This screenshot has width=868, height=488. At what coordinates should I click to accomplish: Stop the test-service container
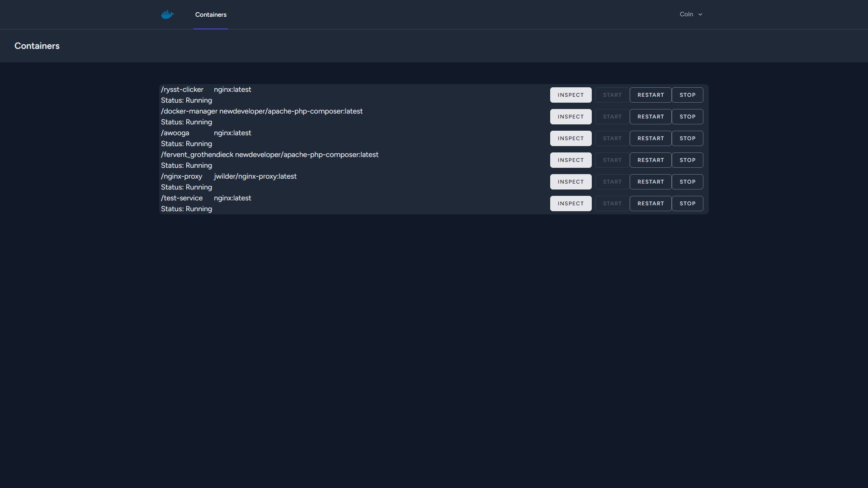687,204
